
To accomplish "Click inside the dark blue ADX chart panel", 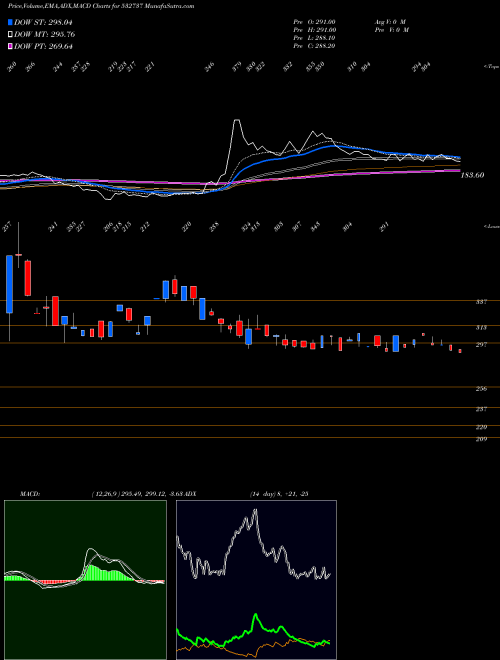I will tap(256, 580).
